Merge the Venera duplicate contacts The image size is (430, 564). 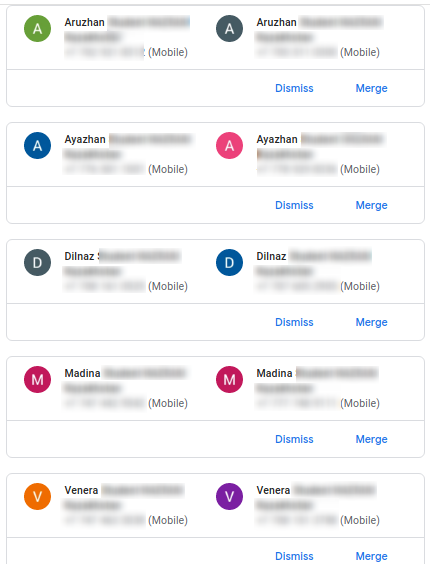click(x=371, y=556)
